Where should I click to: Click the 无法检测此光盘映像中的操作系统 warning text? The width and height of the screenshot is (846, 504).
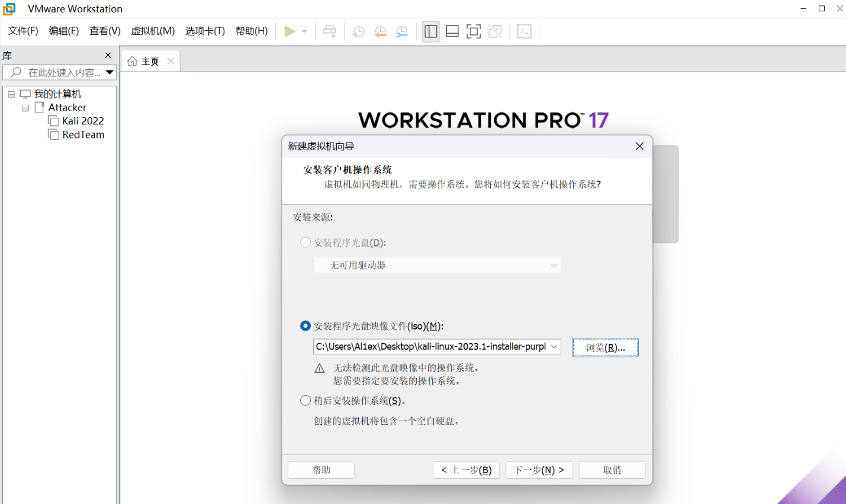(406, 368)
